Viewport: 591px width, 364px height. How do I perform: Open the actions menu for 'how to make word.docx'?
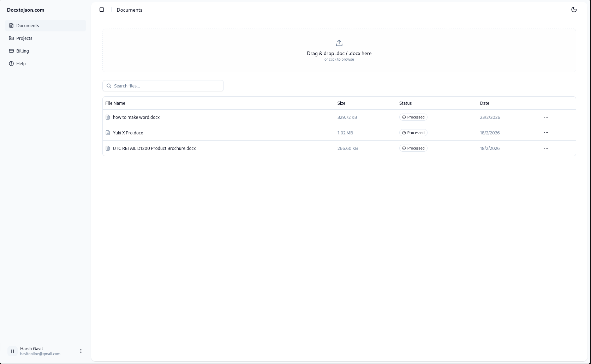pyautogui.click(x=546, y=117)
